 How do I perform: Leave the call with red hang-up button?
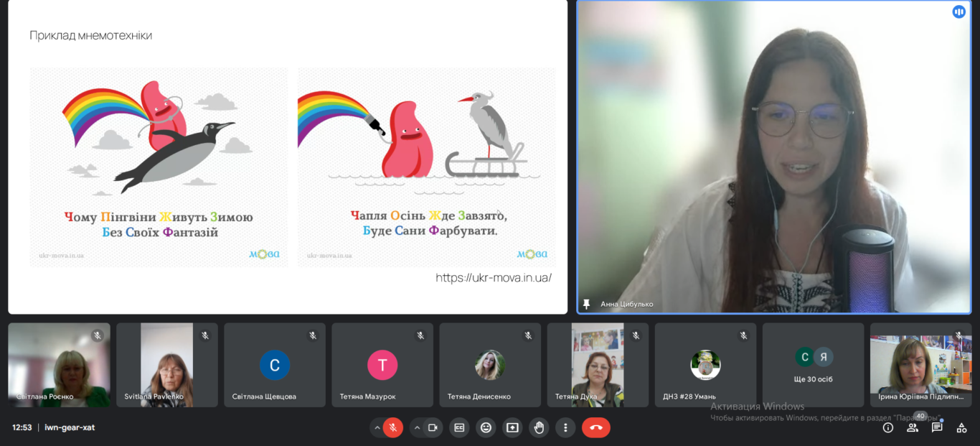(595, 427)
